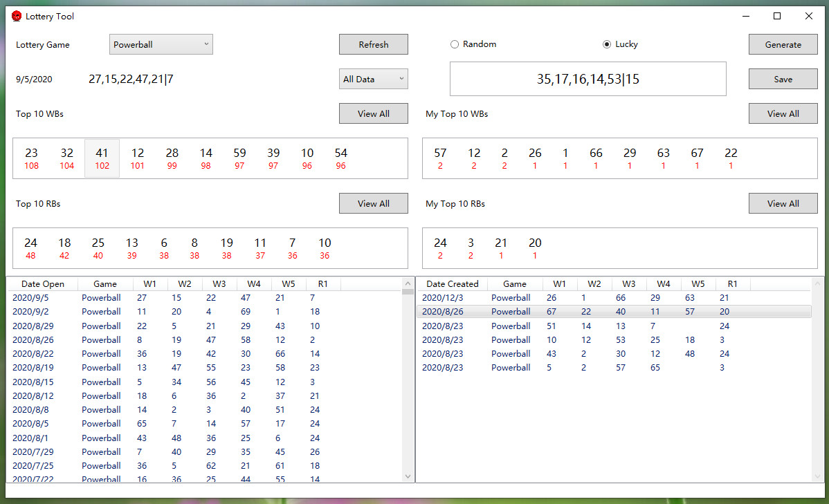Select number 24 in Top 10 RBs
Screen dimensions: 829x504
coord(30,248)
